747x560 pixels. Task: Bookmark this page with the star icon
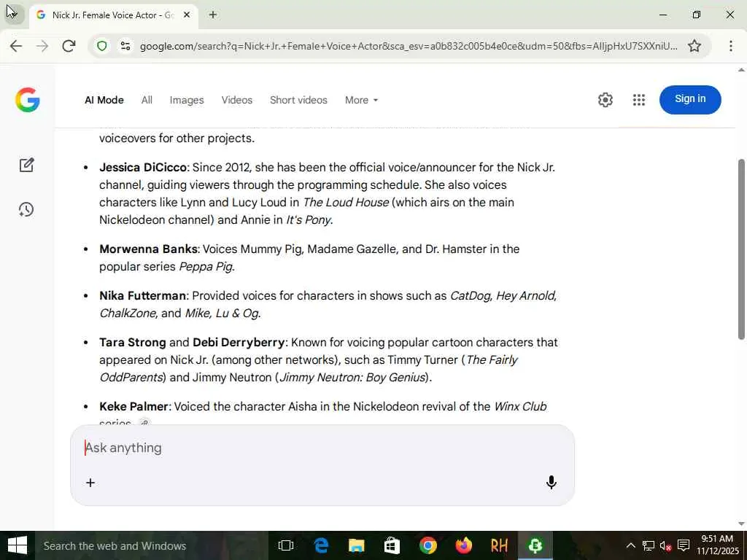(x=694, y=46)
